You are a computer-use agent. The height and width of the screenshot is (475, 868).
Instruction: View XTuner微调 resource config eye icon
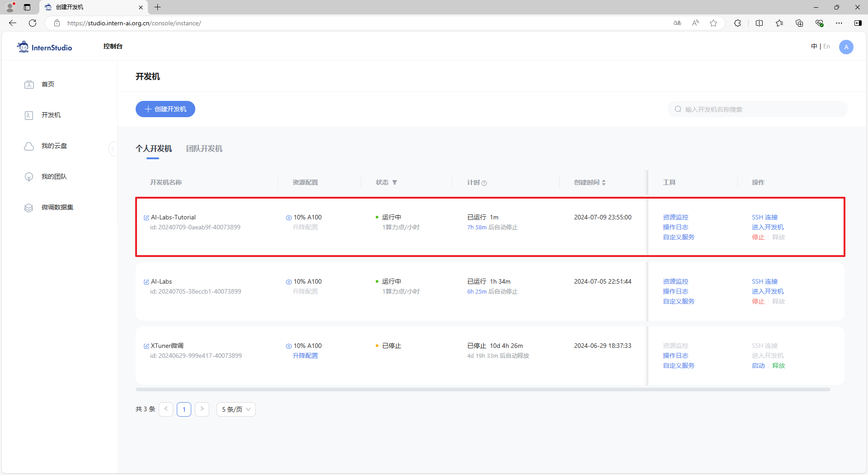coord(288,346)
